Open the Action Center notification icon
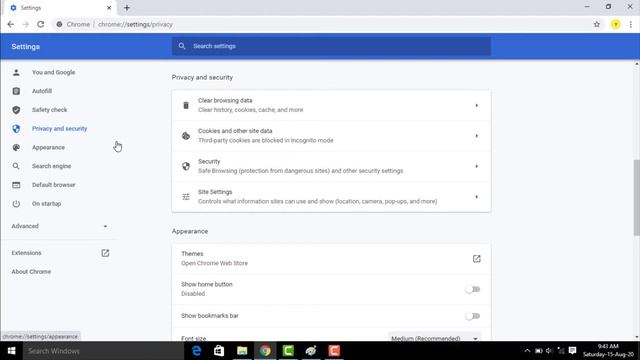Viewport: 640px width, 360px height. point(572,351)
